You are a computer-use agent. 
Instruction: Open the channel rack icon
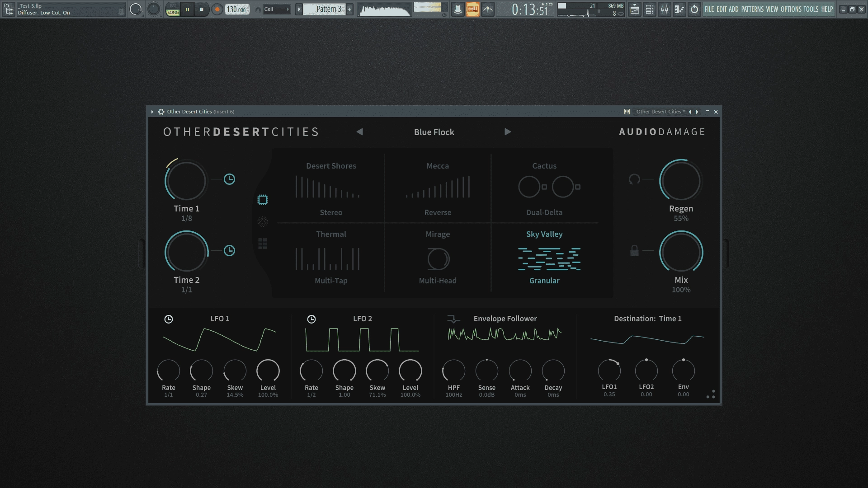650,9
